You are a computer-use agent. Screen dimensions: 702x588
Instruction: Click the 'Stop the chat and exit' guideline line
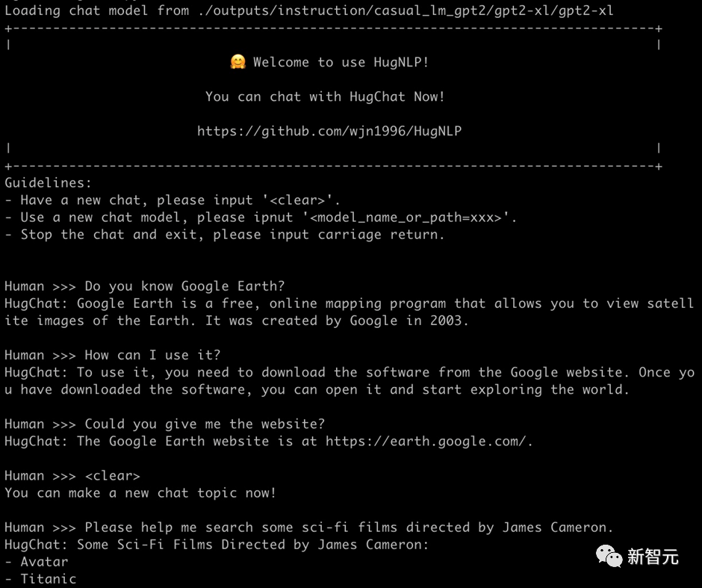pyautogui.click(x=224, y=235)
